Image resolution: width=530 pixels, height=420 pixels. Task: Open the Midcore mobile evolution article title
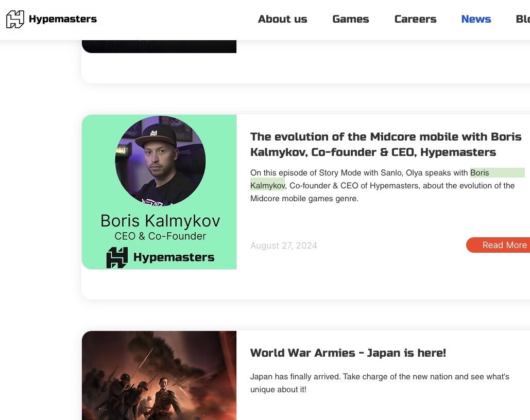[x=386, y=144]
